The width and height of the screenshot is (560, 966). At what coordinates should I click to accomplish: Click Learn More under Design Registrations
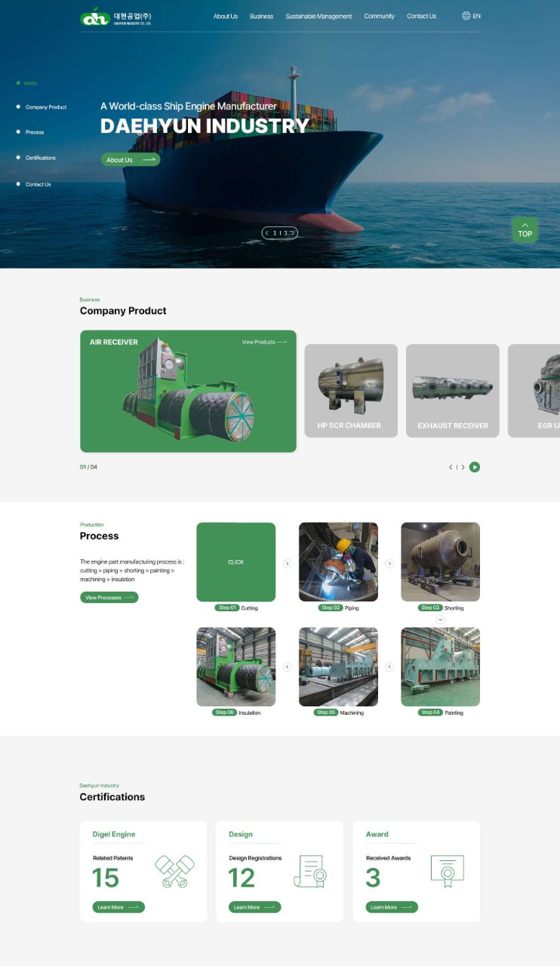pos(255,907)
